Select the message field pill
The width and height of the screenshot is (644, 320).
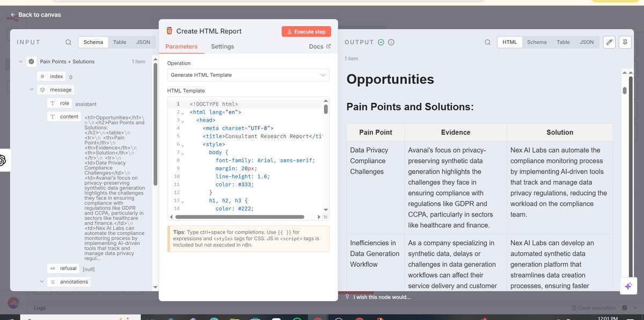55,90
